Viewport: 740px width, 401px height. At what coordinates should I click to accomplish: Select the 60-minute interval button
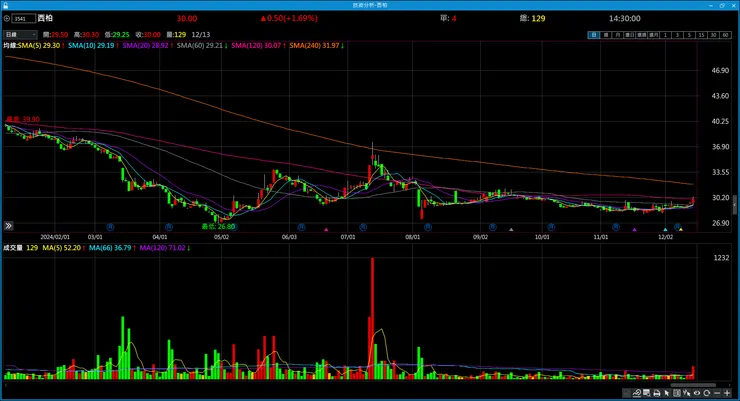pos(725,35)
